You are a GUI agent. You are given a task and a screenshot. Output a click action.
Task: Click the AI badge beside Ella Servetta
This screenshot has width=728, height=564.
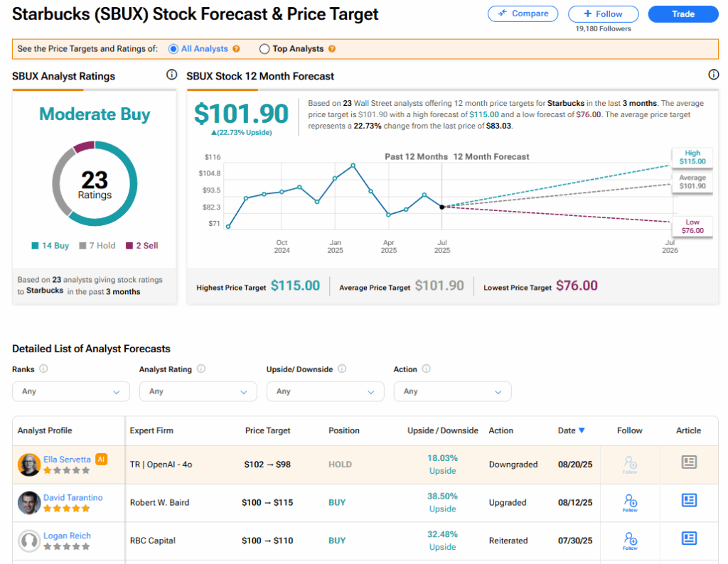[x=101, y=459]
